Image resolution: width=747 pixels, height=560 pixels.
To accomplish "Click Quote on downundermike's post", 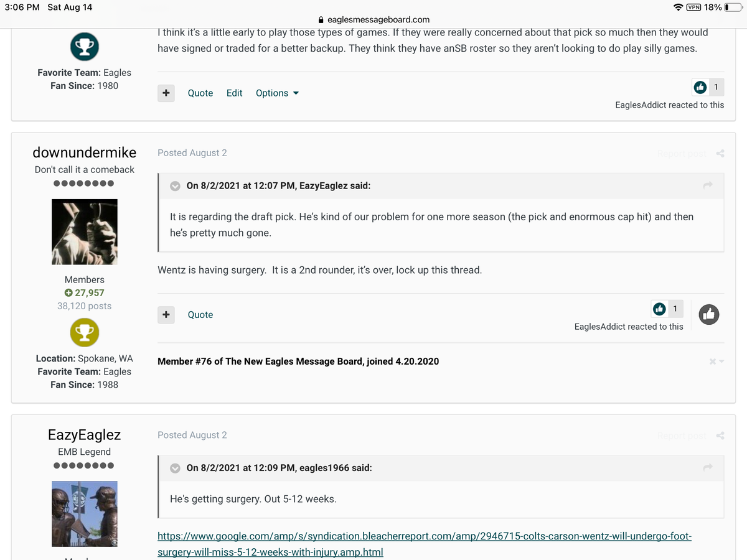I will 200,315.
